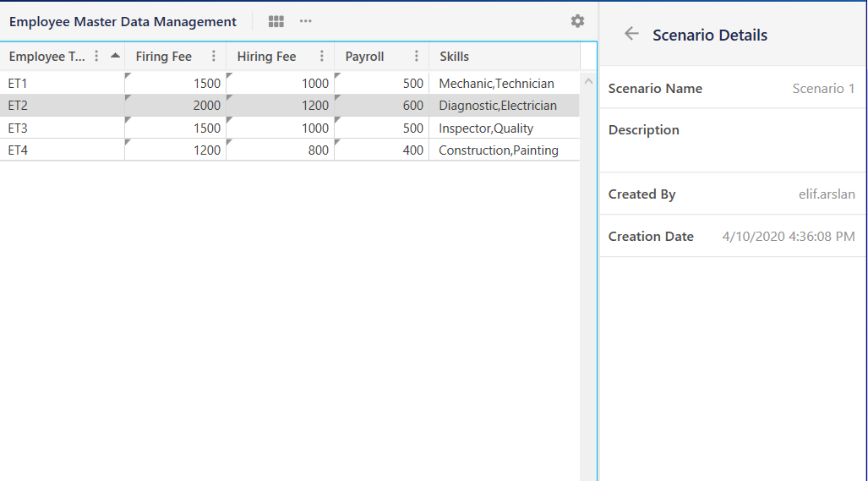868x481 pixels.
Task: Sort by Hiring Fee column header
Action: (266, 57)
